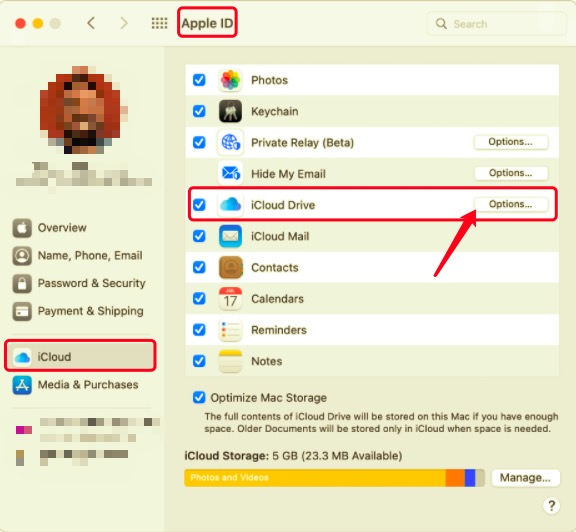The image size is (576, 532).
Task: Click the Media & Purchases App Store icon
Action: (x=22, y=385)
